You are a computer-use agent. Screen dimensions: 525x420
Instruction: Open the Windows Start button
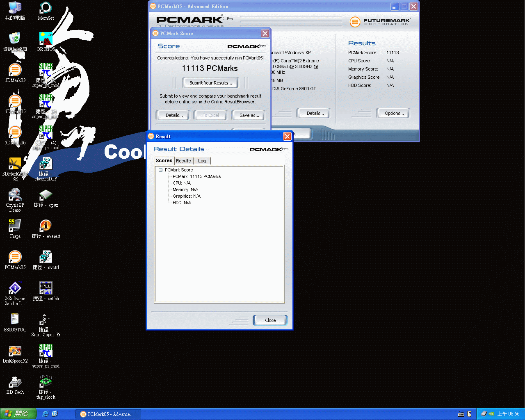(x=19, y=414)
